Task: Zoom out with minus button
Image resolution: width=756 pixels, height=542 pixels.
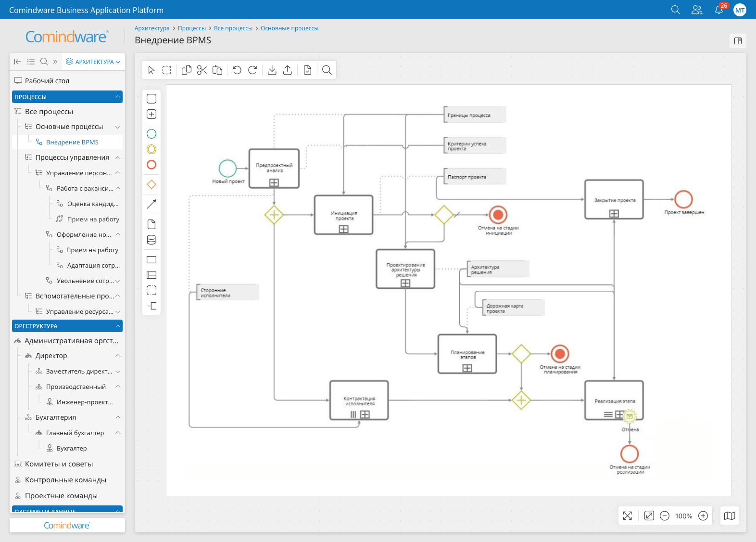Action: [665, 516]
